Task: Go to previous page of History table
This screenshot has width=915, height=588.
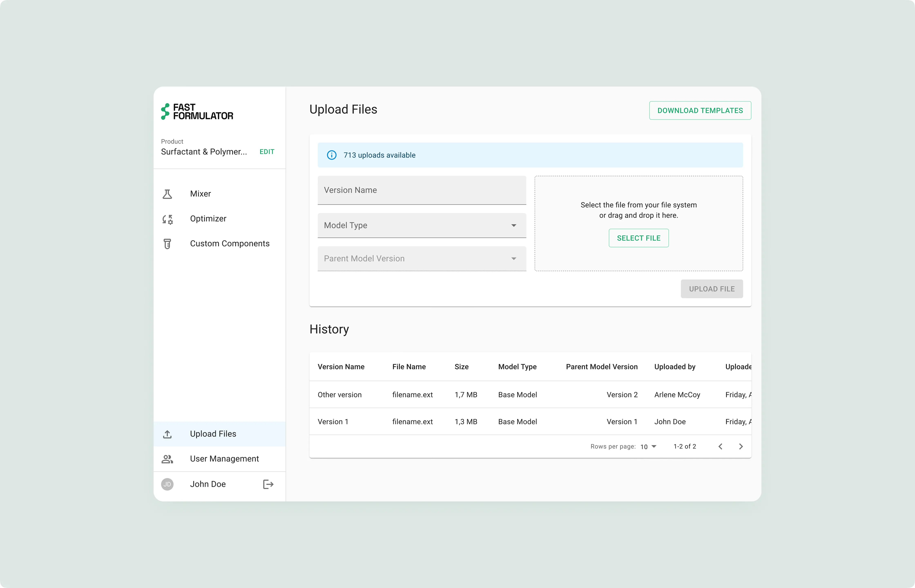Action: 720,446
